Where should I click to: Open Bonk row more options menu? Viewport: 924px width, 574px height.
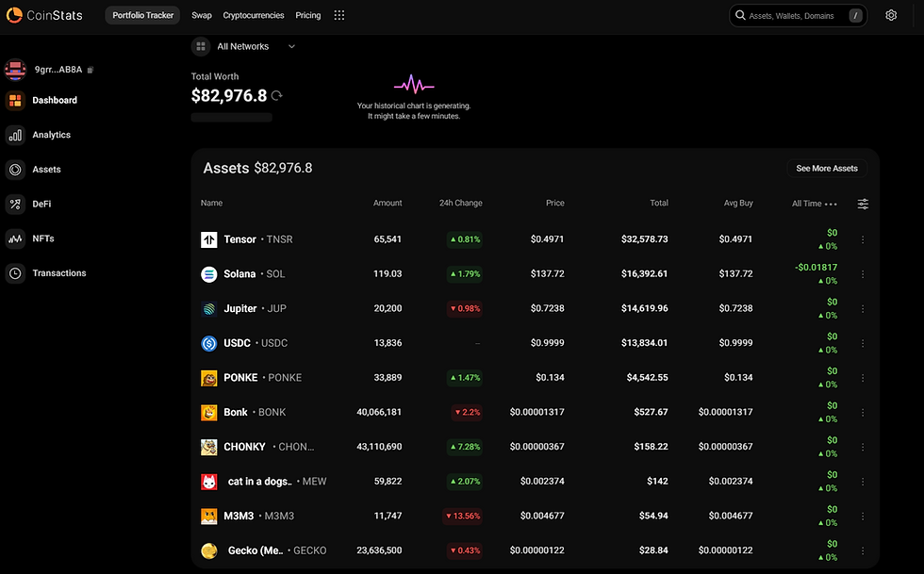click(x=863, y=413)
